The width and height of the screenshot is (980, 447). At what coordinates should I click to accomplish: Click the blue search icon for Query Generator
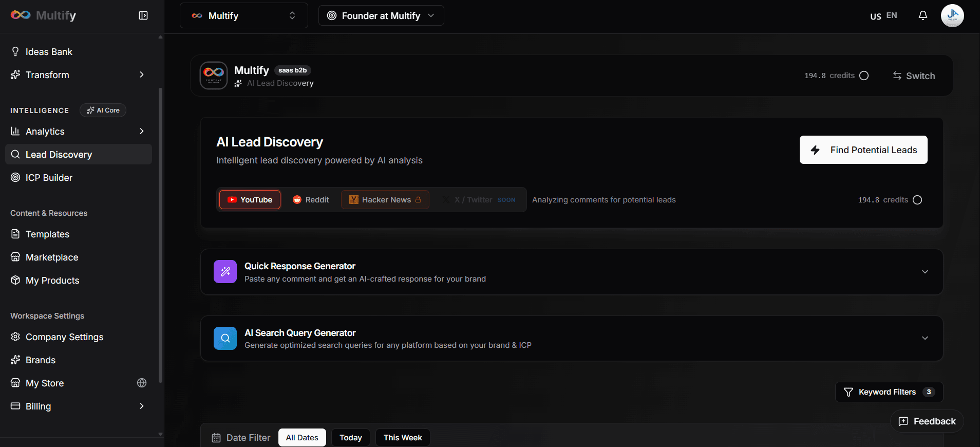point(225,338)
